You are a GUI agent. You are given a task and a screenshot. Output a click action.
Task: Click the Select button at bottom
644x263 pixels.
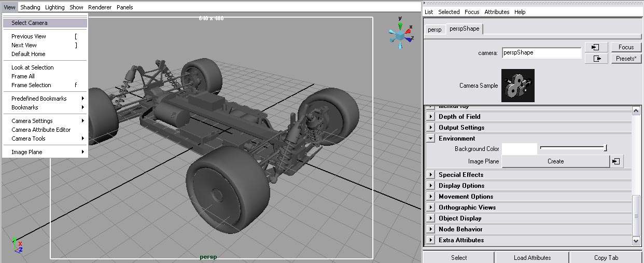(459, 257)
